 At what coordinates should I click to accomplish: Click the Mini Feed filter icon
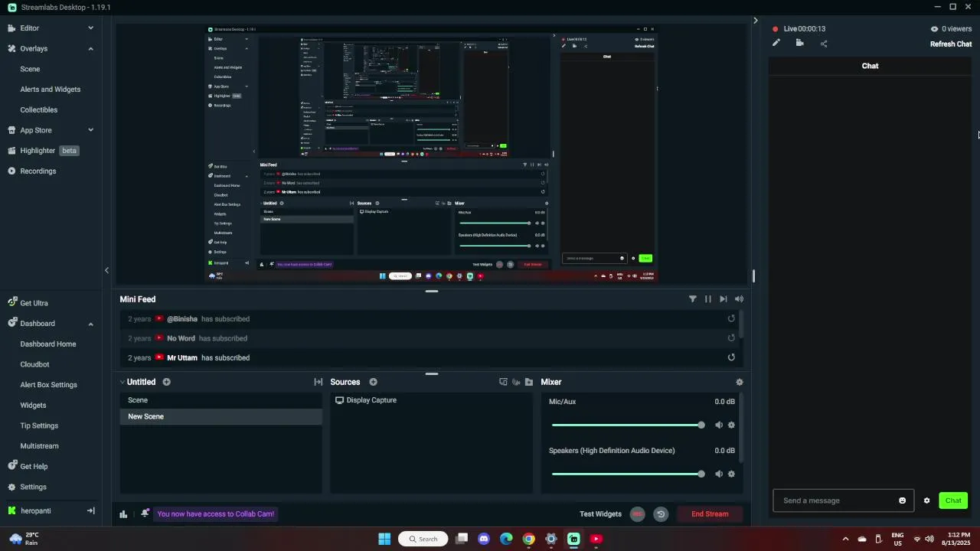pos(693,299)
